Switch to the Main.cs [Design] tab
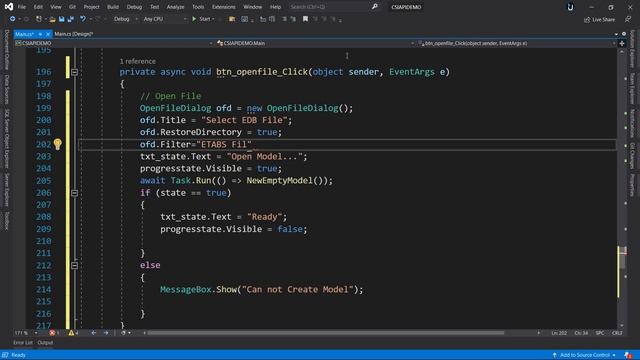640x360 pixels. coord(74,34)
